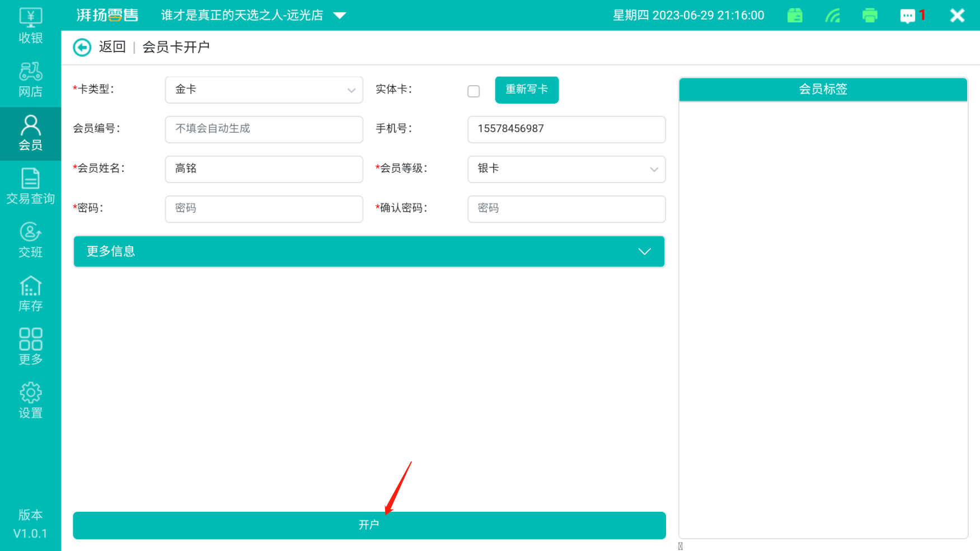Open the message notifications icon
Viewport: 980px width, 551px height.
pyautogui.click(x=908, y=16)
